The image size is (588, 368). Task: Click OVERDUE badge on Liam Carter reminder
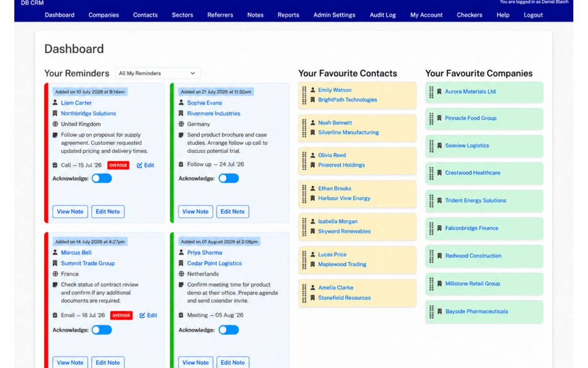click(118, 165)
